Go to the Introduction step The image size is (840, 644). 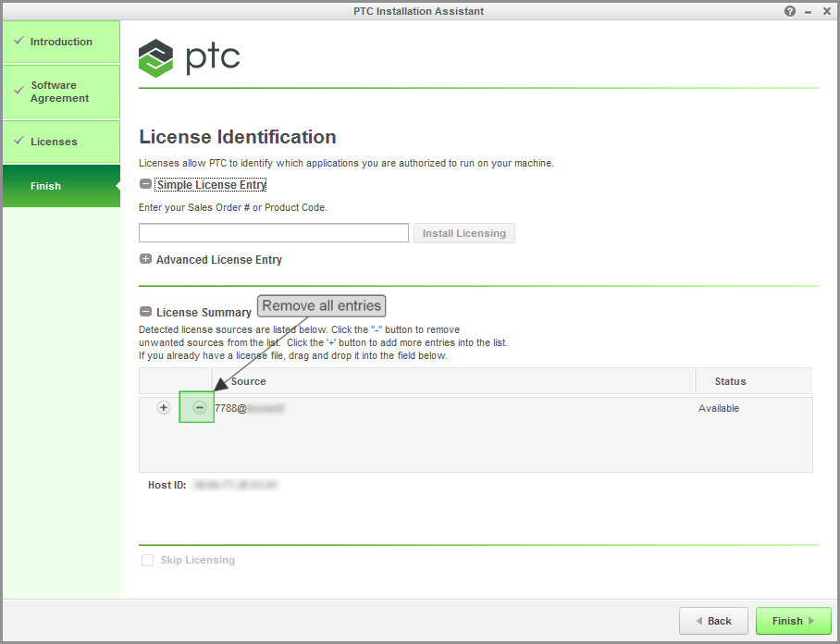point(61,42)
